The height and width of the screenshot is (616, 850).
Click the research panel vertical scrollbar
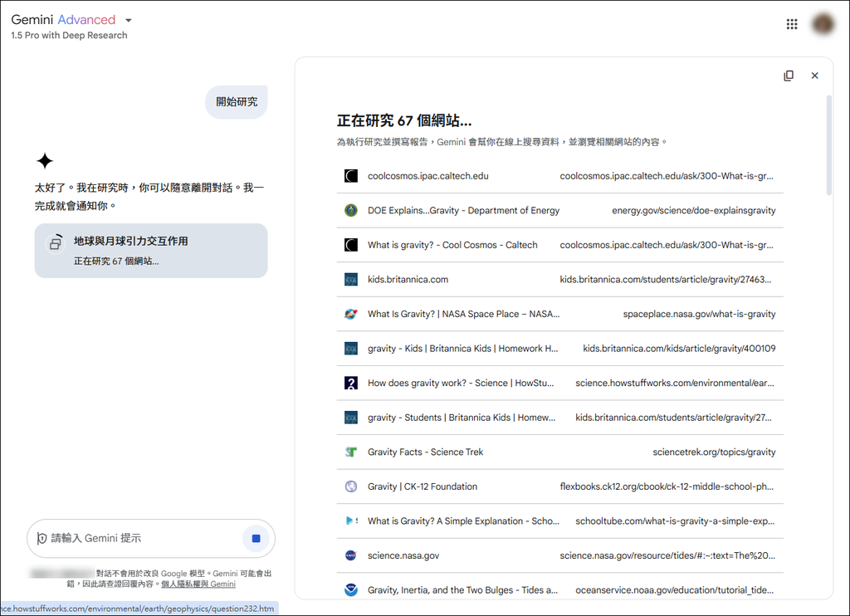coord(828,145)
